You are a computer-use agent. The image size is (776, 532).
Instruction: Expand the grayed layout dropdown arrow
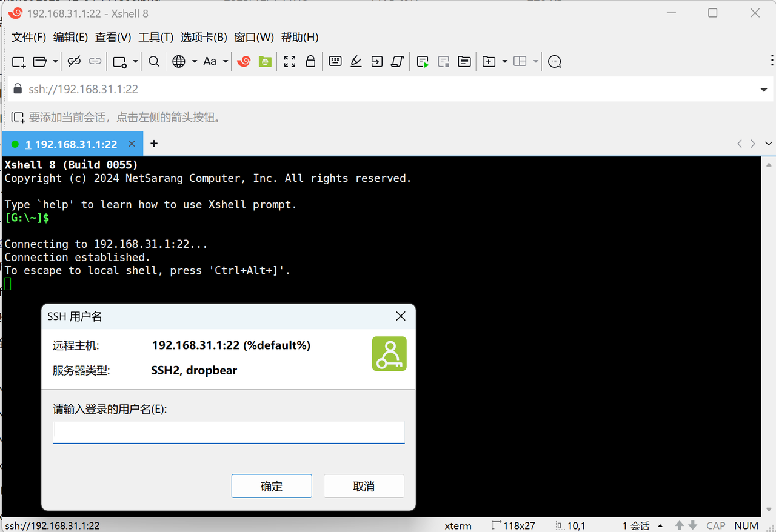click(535, 61)
